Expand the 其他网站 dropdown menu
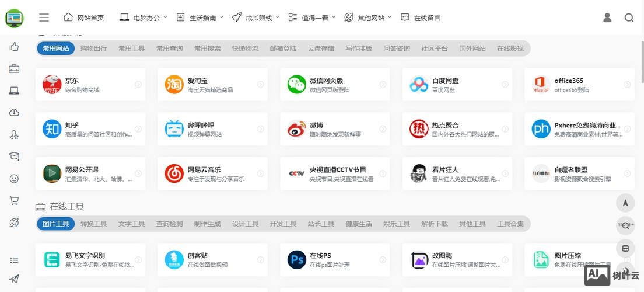644x292 pixels. tap(367, 18)
